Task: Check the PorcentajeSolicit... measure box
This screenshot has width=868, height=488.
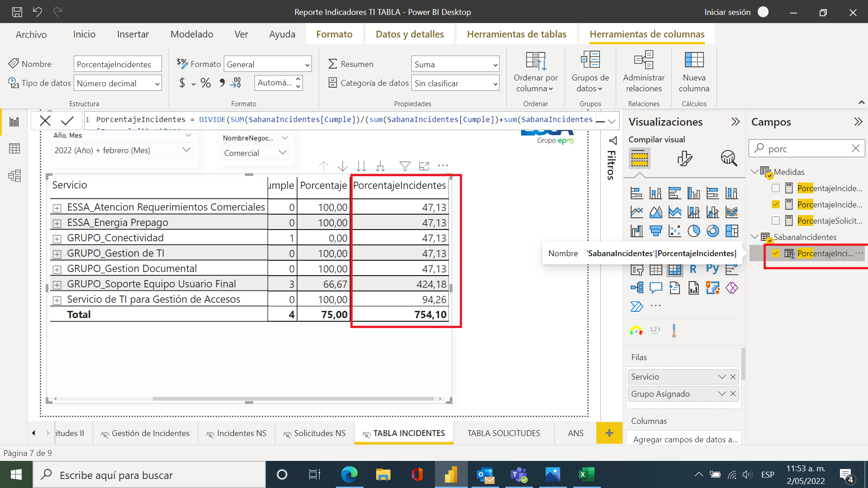Action: point(776,221)
